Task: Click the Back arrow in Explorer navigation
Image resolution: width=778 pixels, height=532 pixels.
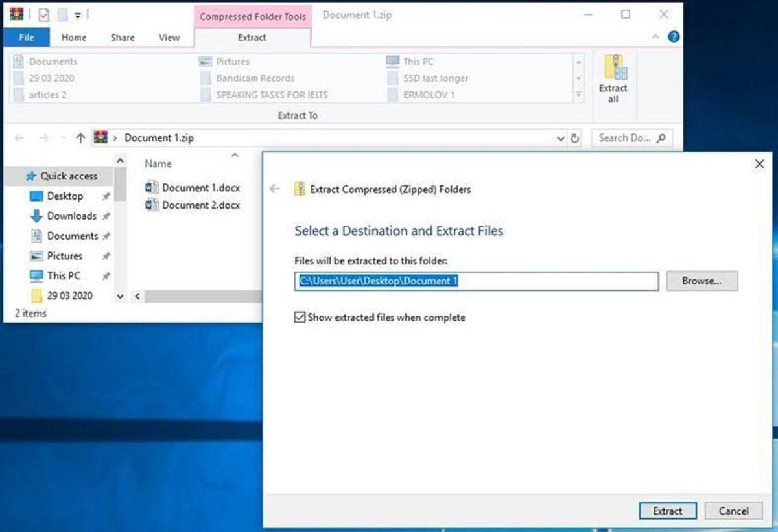Action: tap(19, 138)
